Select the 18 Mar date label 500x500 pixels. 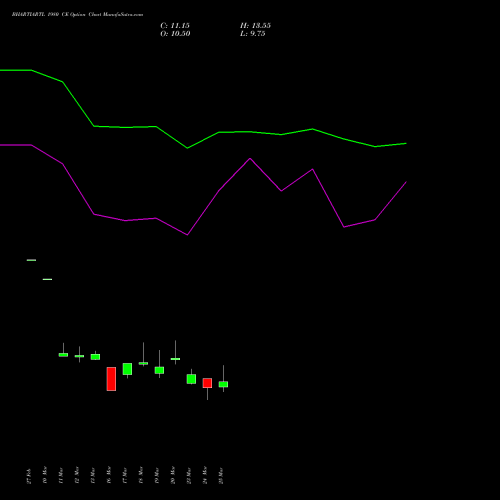141,475
